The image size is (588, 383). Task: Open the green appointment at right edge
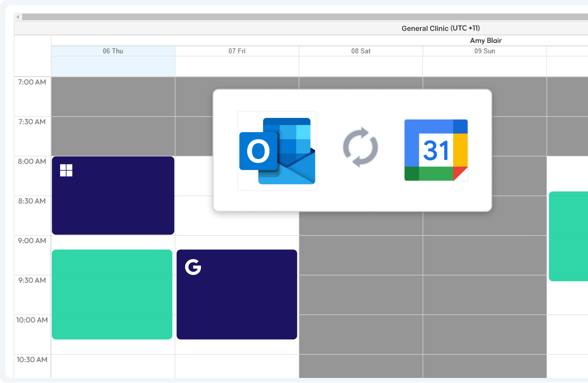pos(568,236)
